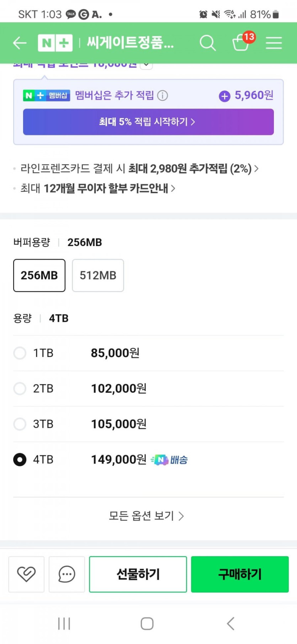
Task: Add product to wishlist heart
Action: pos(26,574)
